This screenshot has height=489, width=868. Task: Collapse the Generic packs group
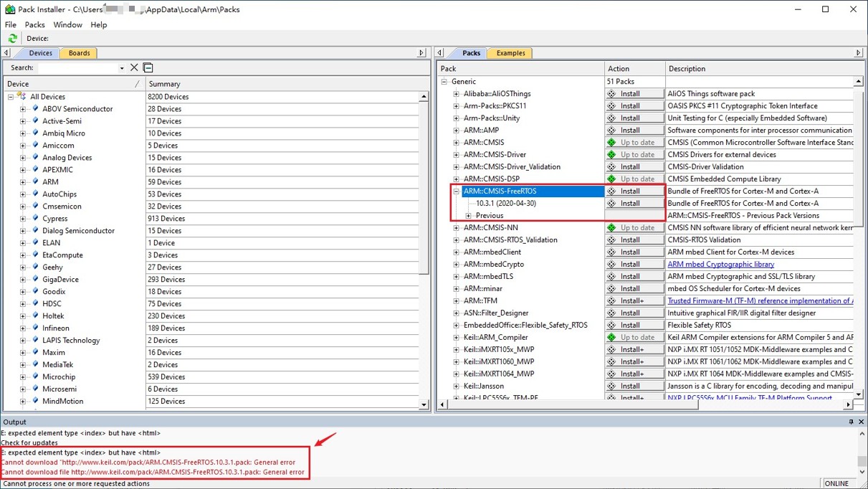tap(444, 82)
